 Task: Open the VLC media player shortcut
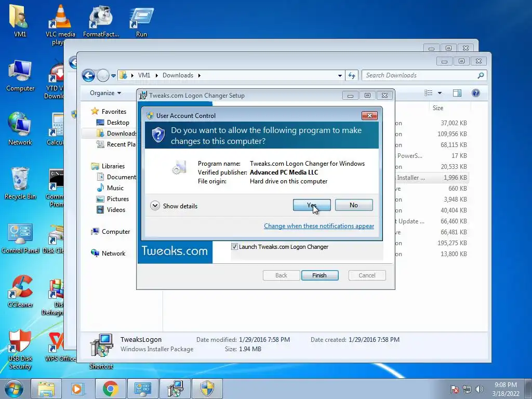[60, 24]
